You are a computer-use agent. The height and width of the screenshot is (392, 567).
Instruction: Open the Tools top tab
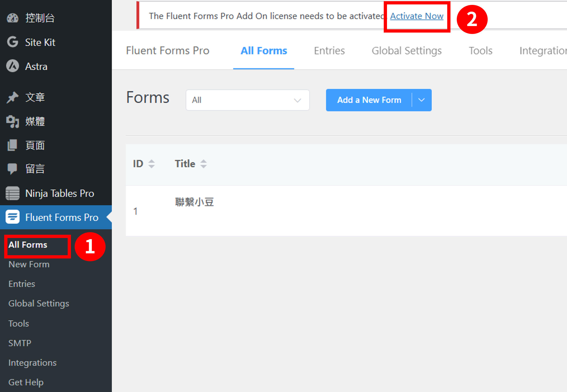(x=480, y=50)
